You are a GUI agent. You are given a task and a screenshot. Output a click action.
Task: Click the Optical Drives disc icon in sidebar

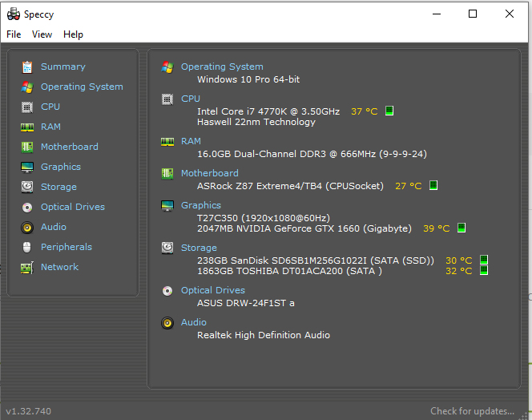click(x=27, y=207)
